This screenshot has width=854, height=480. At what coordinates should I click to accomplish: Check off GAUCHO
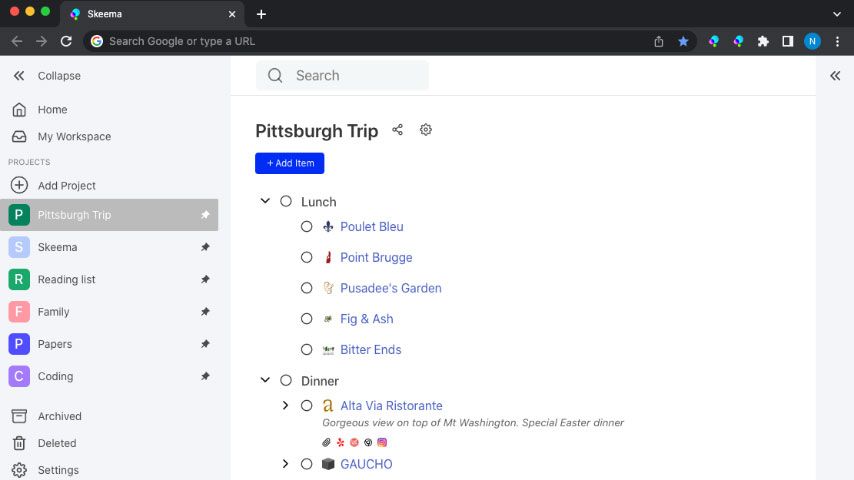[x=307, y=464]
